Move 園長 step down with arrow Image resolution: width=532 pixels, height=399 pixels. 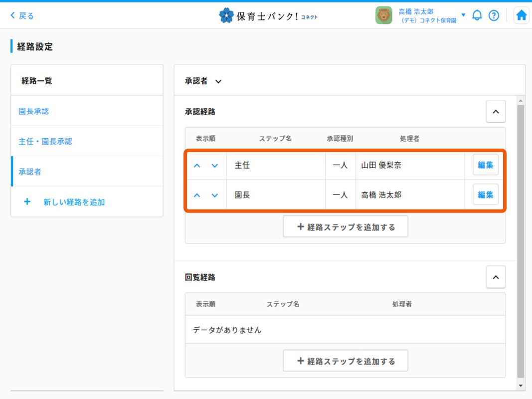215,195
